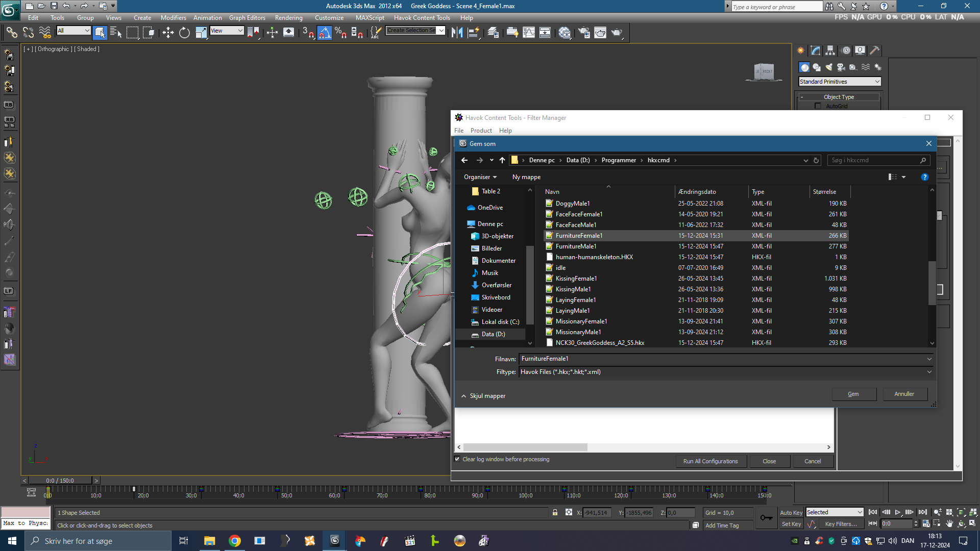Open the Standard Primitives dropdown
The width and height of the screenshot is (980, 551).
(840, 82)
